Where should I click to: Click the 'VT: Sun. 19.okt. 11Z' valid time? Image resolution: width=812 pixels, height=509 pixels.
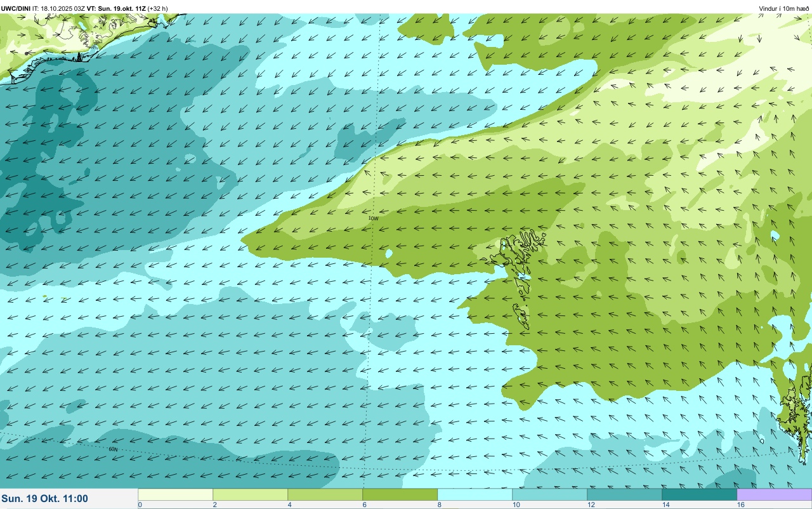click(x=115, y=9)
